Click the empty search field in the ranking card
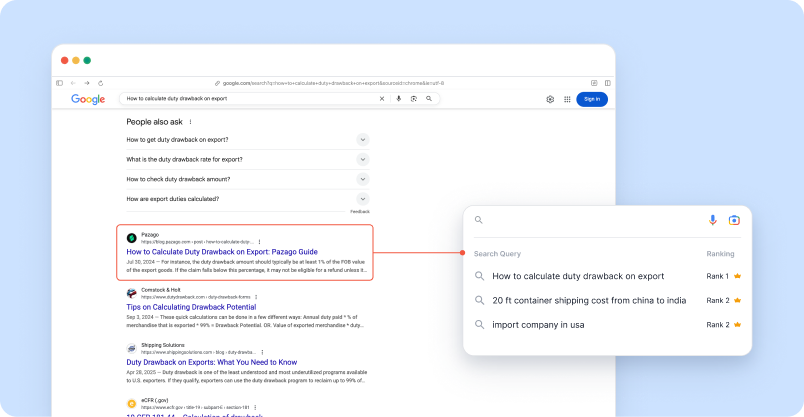 590,220
